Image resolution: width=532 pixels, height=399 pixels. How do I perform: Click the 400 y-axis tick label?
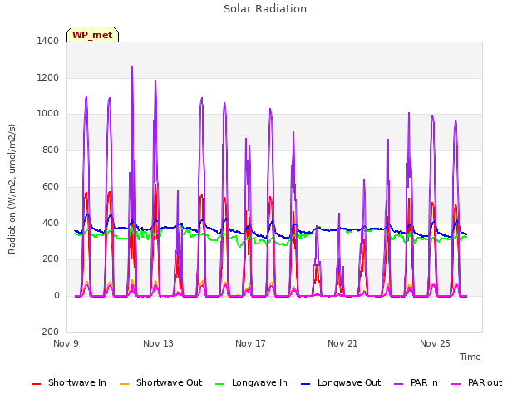pyautogui.click(x=51, y=223)
